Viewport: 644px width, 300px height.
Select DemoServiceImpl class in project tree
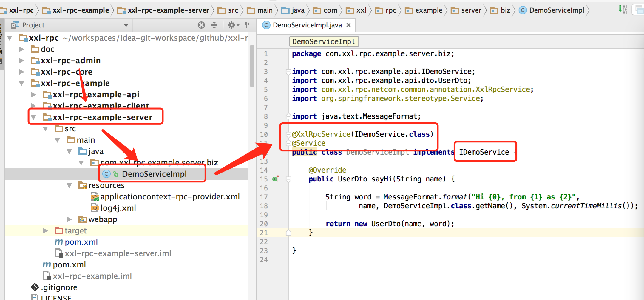click(154, 174)
